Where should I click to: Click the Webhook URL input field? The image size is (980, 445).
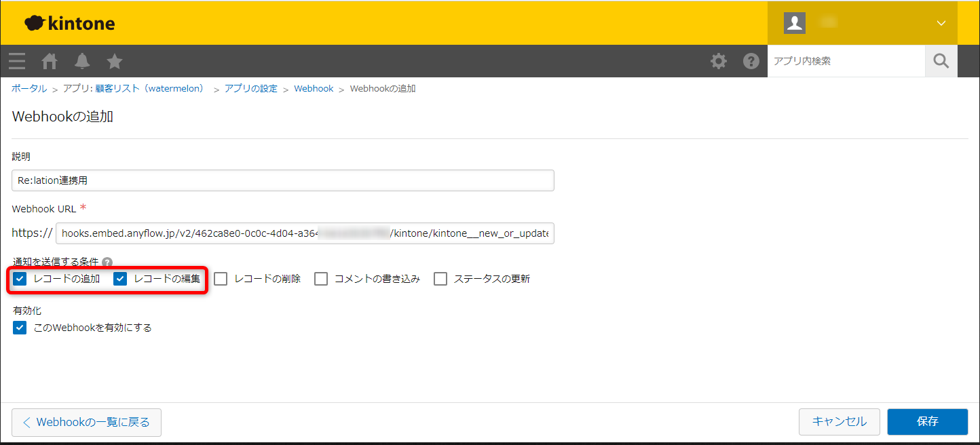click(x=305, y=233)
